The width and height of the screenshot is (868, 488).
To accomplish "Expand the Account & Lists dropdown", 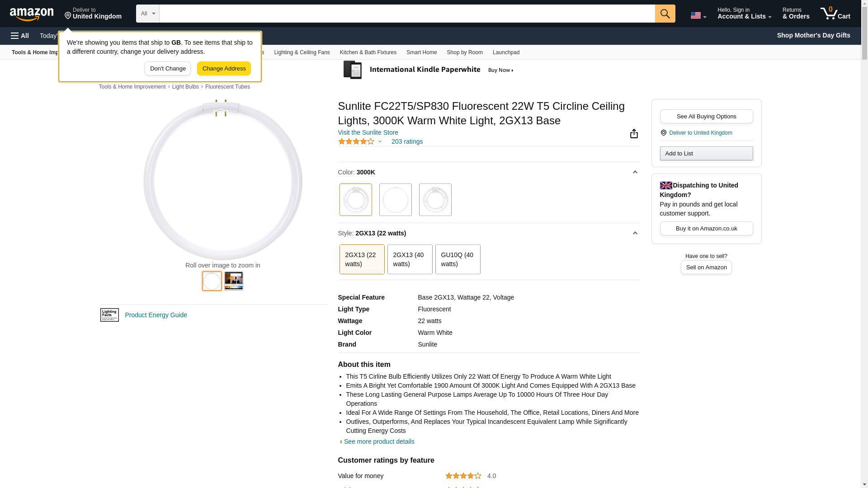I will 744,13.
